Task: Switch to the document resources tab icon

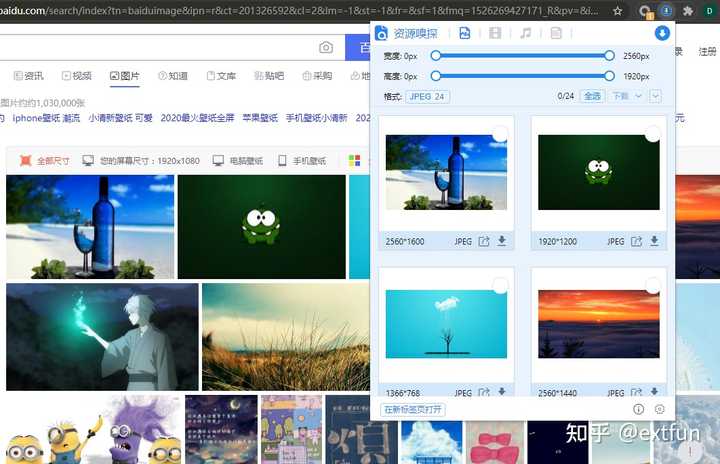Action: pos(556,33)
